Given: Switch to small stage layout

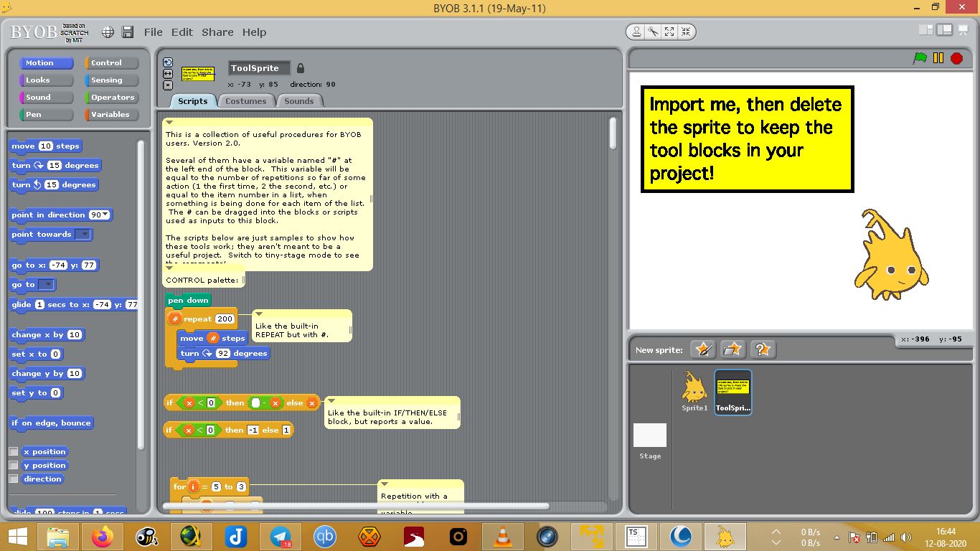Looking at the screenshot, I should [x=926, y=29].
